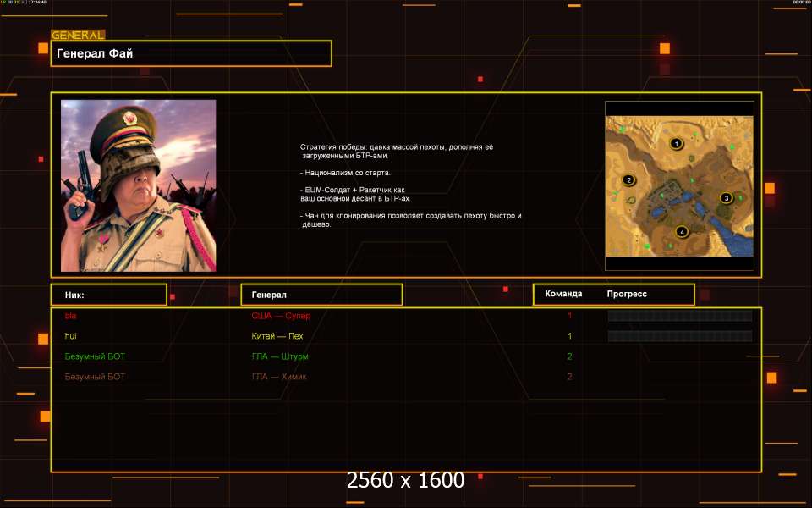Viewport: 812px width, 508px height.
Task: Click start position marker 2 on the map
Action: click(x=628, y=179)
